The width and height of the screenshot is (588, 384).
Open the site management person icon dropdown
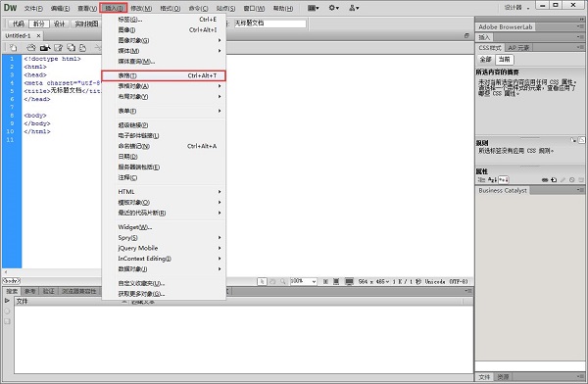click(354, 8)
